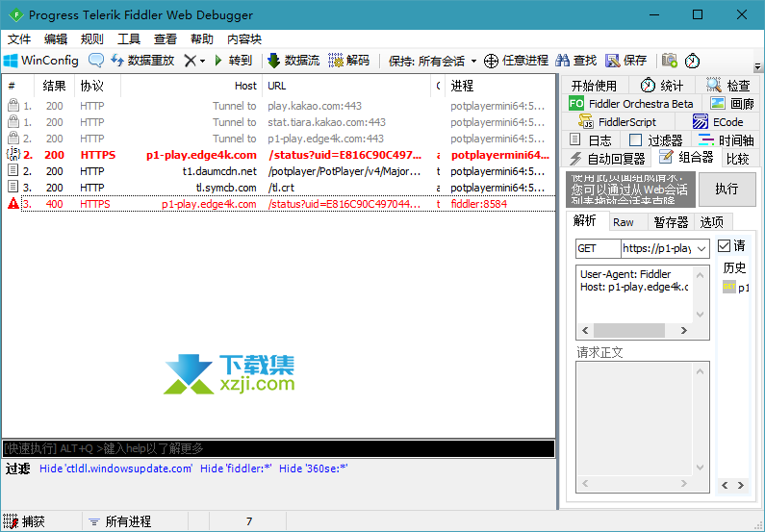Toggle 数据流 streaming mode
The width and height of the screenshot is (765, 532).
[293, 61]
